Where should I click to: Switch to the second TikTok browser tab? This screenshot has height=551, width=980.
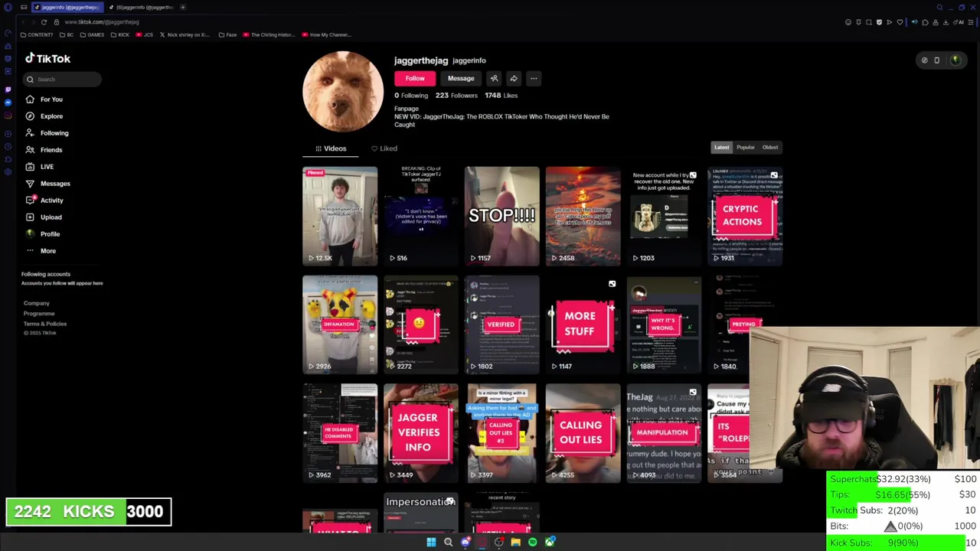point(142,8)
